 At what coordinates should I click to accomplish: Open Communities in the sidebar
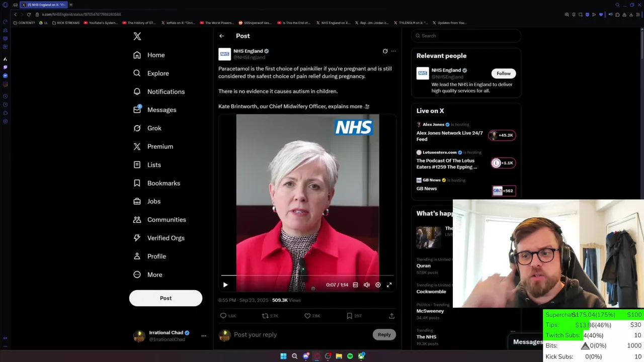coord(159,220)
